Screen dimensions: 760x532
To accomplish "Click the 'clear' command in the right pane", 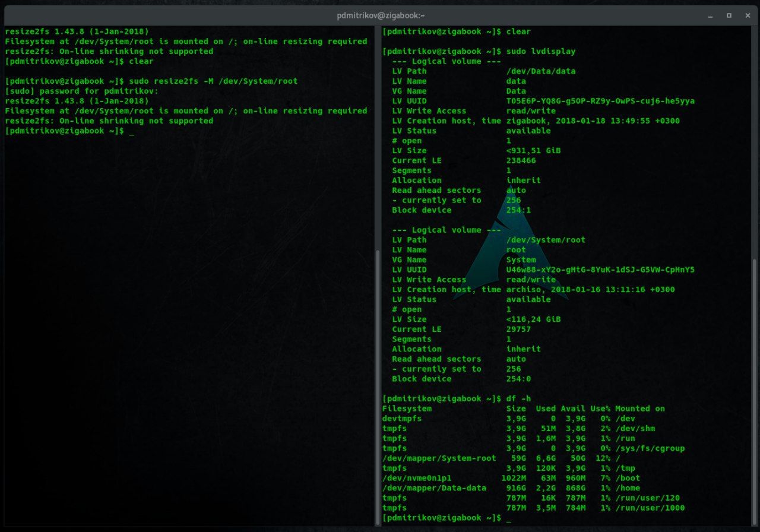I will 518,31.
